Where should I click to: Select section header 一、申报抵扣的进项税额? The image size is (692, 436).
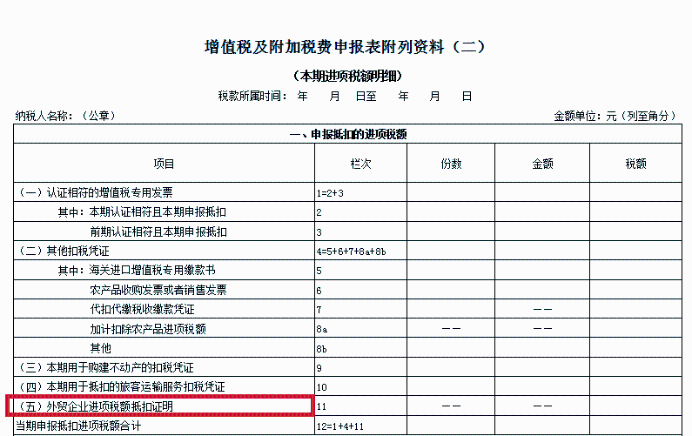[x=348, y=135]
